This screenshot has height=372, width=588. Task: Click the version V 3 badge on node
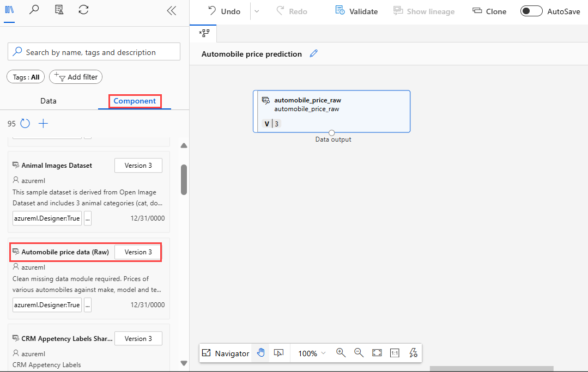coord(271,124)
